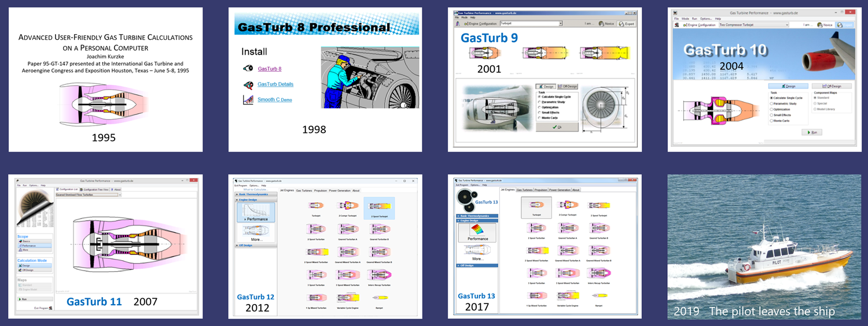Open the Mode menu in GasTurb 9
The width and height of the screenshot is (868, 326).
(464, 17)
